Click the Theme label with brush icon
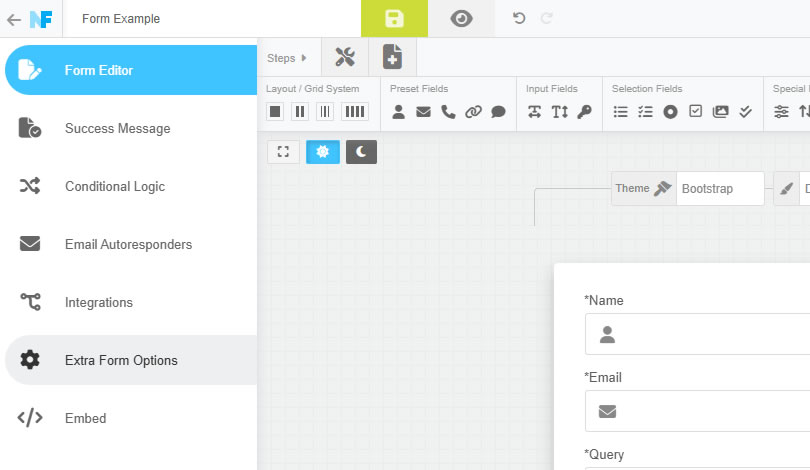This screenshot has height=470, width=810. (644, 189)
